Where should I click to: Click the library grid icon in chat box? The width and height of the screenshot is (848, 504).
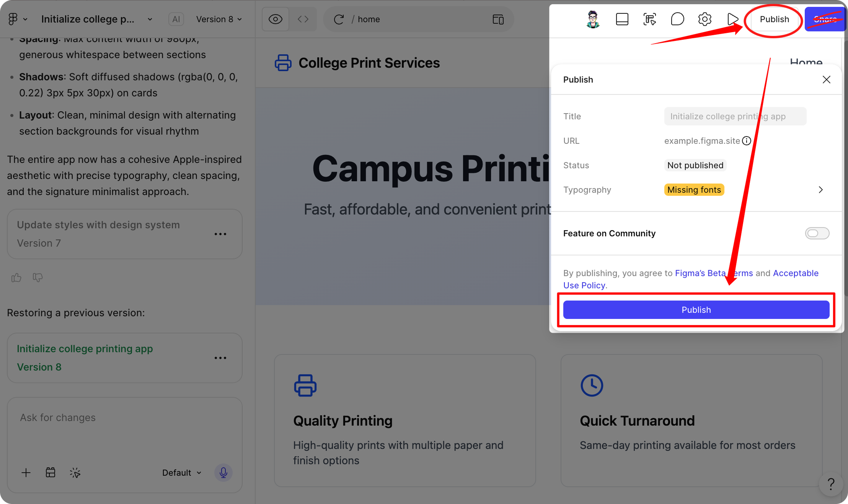51,473
